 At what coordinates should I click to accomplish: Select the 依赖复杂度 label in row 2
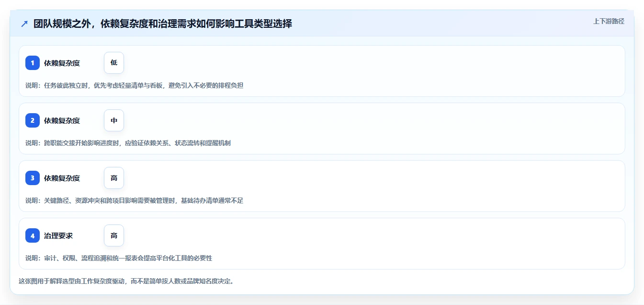(x=62, y=120)
